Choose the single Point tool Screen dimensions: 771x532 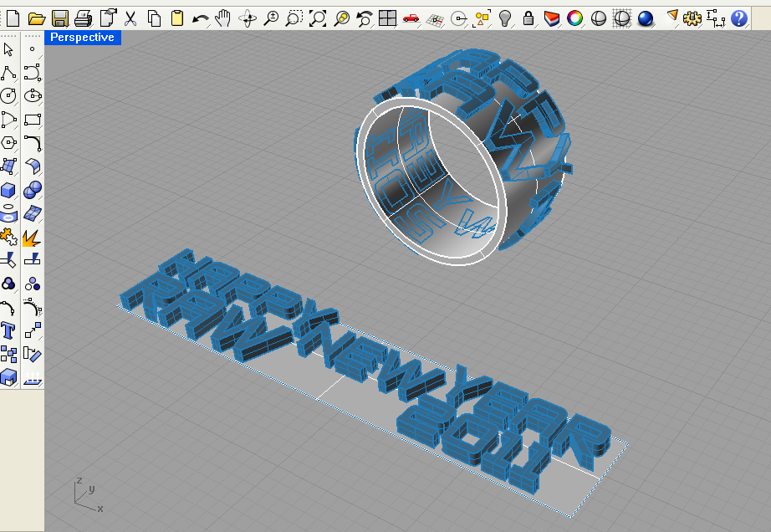coord(33,49)
